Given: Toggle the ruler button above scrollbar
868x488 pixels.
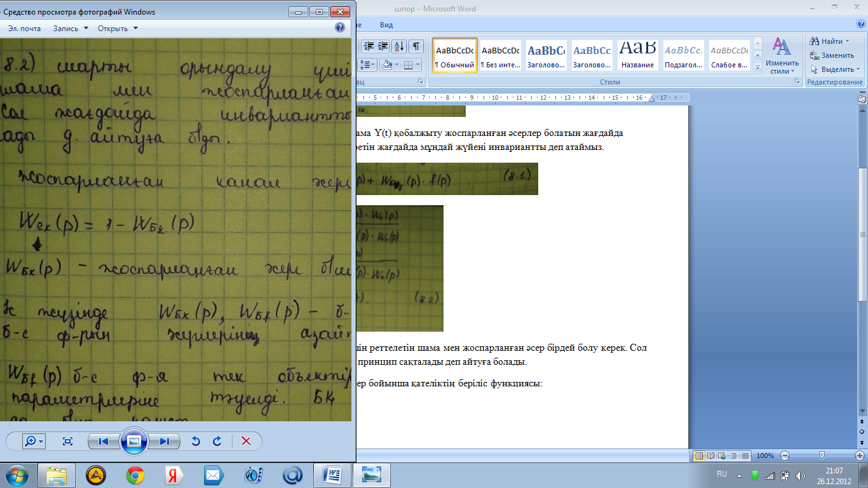Looking at the screenshot, I should click(x=862, y=99).
